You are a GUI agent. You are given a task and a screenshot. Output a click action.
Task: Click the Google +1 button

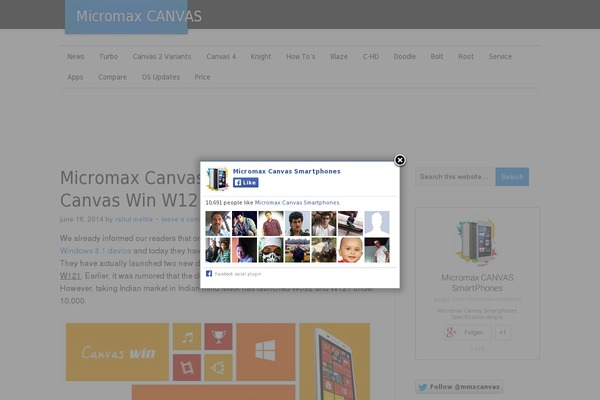point(503,333)
